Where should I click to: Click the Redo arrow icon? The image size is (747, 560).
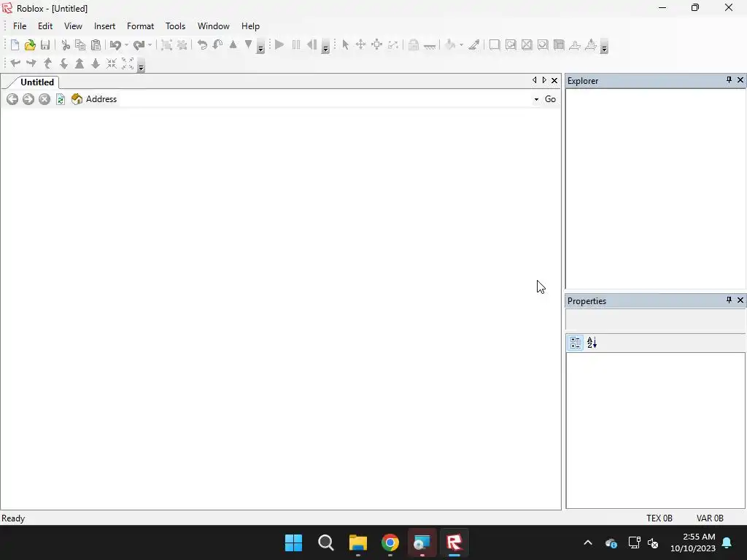point(139,44)
